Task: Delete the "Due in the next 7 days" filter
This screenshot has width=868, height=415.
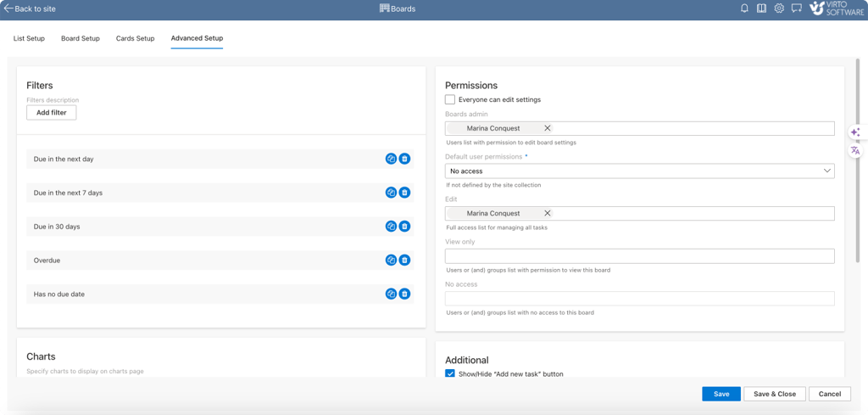Action: 404,193
